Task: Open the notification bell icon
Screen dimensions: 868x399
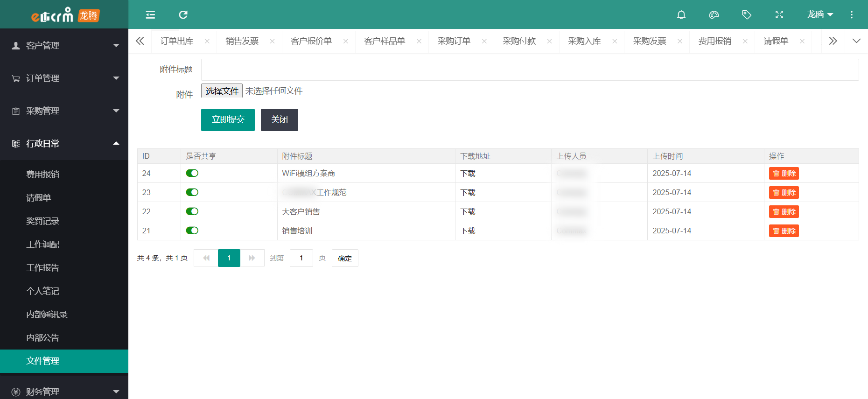Action: tap(681, 15)
